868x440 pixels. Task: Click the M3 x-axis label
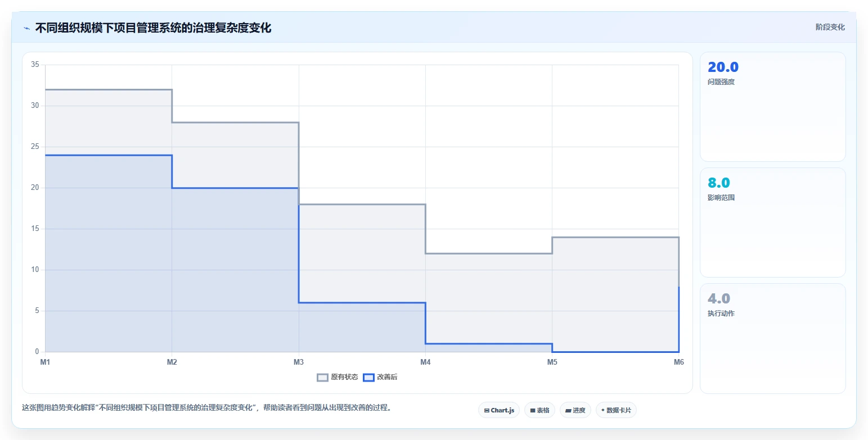click(299, 362)
